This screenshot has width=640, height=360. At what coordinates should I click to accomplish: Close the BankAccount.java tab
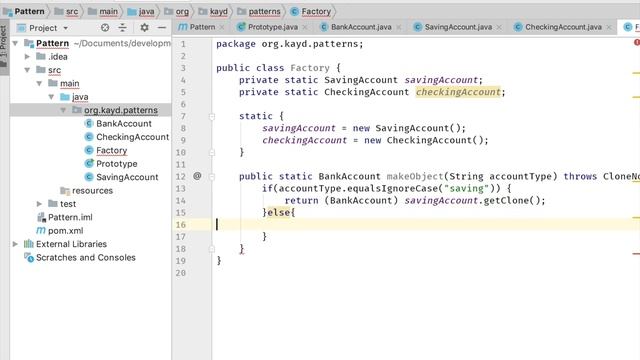click(x=399, y=27)
